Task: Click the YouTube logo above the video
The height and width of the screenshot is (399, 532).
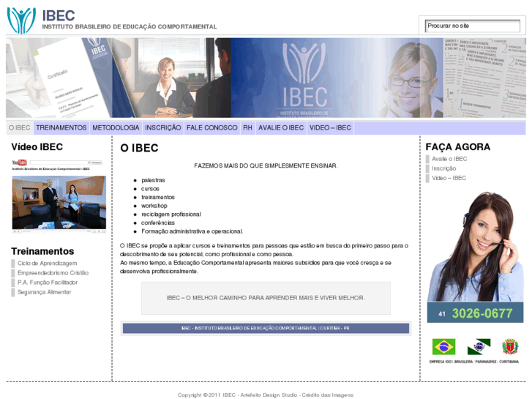Action: [19, 163]
